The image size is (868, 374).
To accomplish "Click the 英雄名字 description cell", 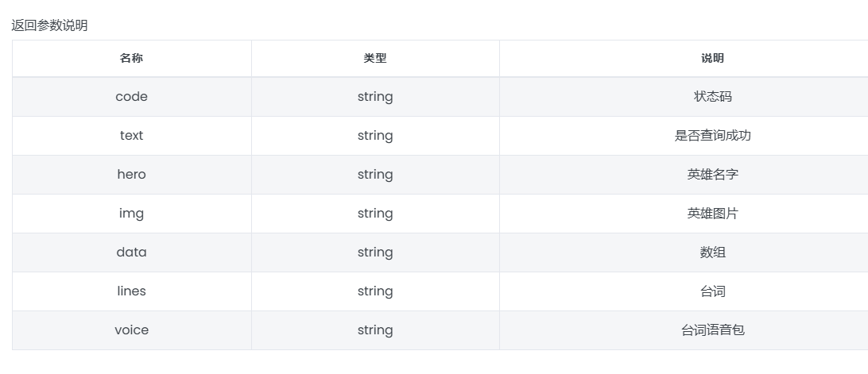I will (684, 174).
